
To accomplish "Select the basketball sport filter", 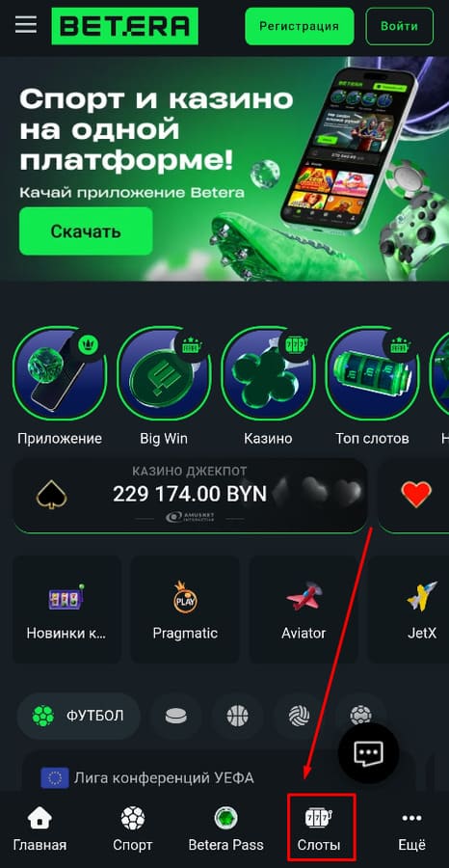I will 237,717.
